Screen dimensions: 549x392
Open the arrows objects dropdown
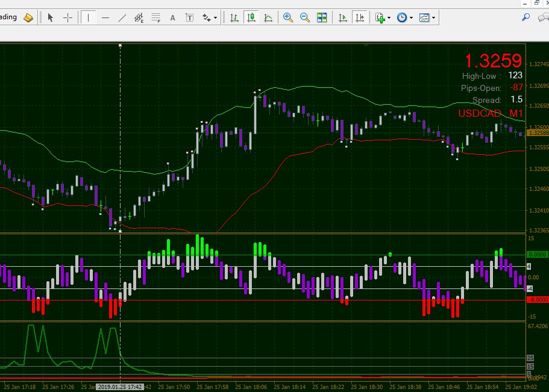[210, 17]
